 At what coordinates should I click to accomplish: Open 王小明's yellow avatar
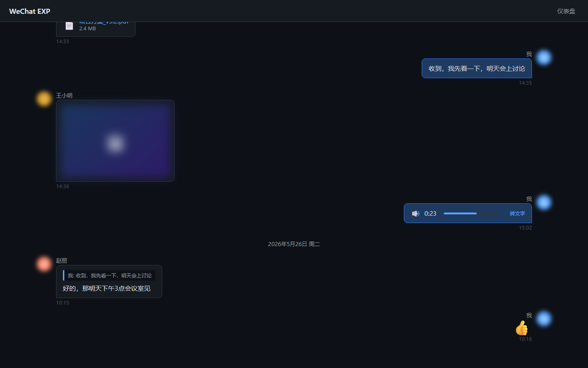[x=44, y=99]
